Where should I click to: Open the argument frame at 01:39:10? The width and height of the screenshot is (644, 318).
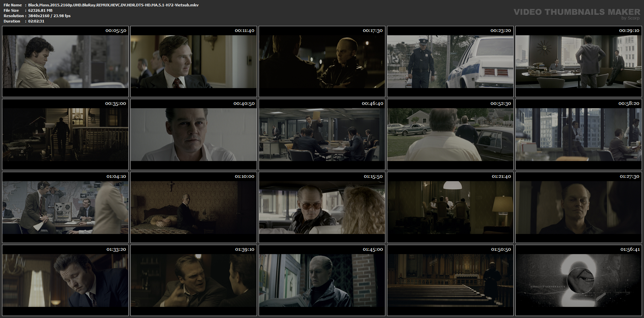pos(194,280)
